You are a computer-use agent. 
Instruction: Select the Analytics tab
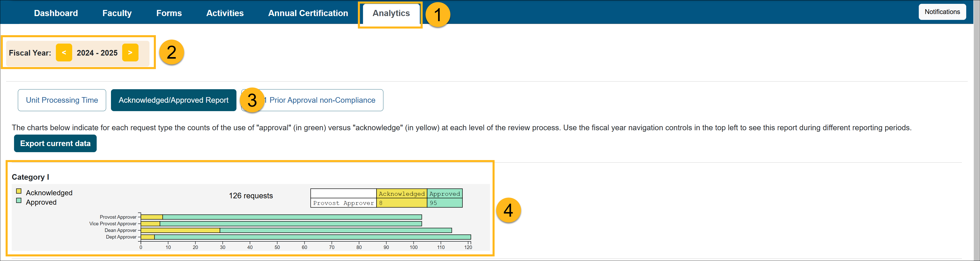(391, 13)
